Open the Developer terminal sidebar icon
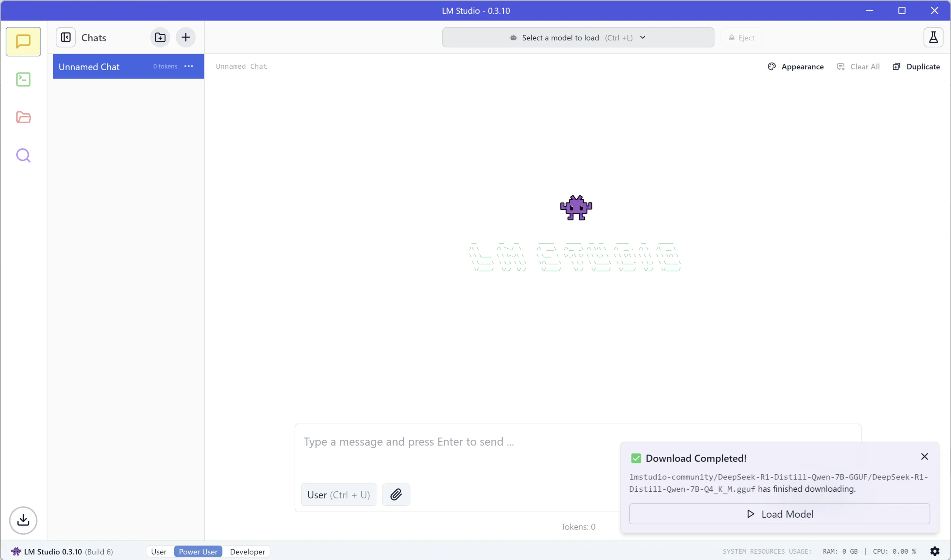 23,79
